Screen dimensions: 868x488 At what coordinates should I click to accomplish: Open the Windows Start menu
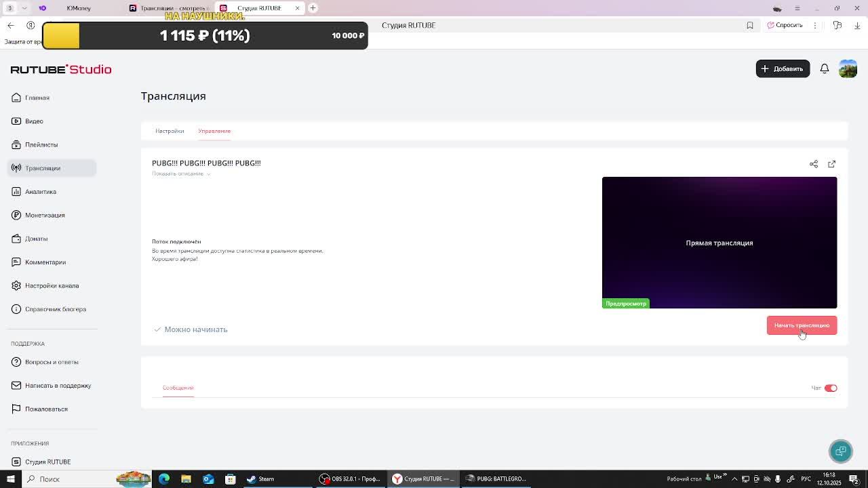pos(10,479)
